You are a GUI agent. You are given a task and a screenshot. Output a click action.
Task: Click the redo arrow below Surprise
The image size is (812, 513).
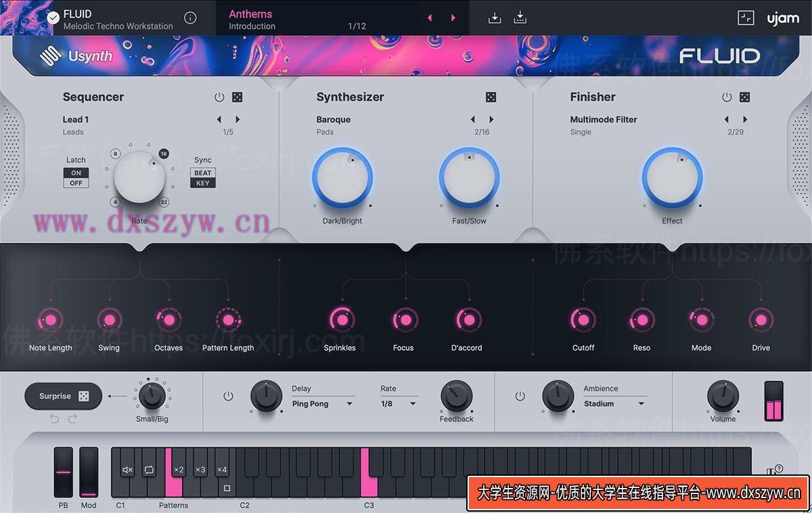[x=72, y=420]
